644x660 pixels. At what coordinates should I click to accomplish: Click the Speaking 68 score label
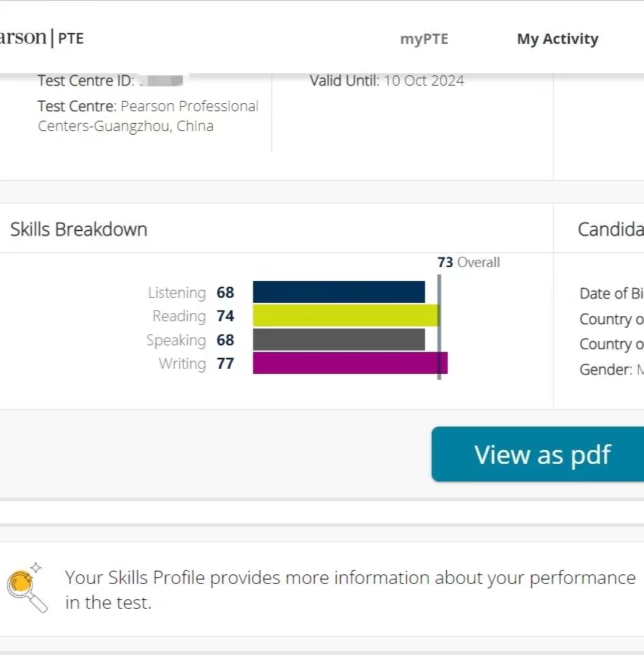[x=190, y=340]
